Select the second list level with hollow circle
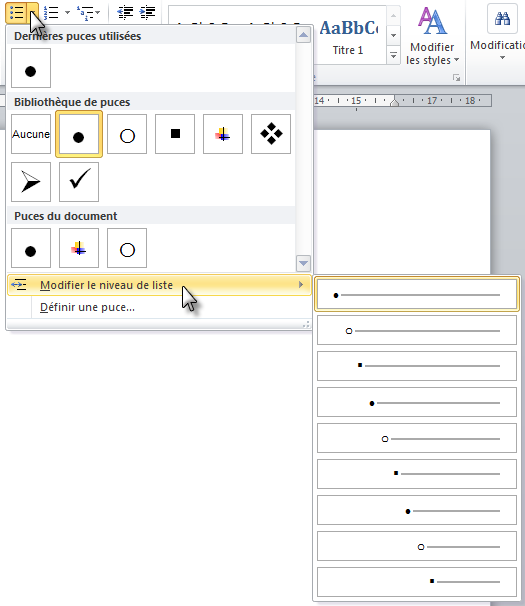Image resolution: width=525 pixels, height=606 pixels. [417, 330]
